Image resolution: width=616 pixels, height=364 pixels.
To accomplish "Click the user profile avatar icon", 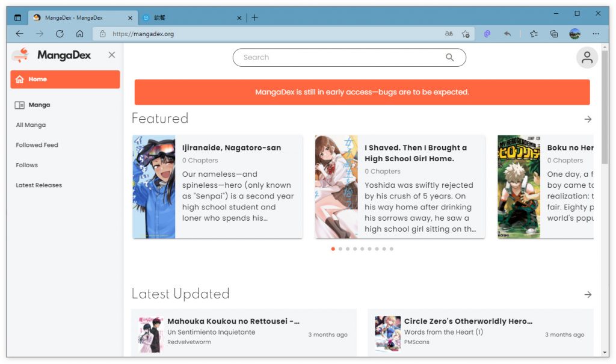I will click(587, 58).
